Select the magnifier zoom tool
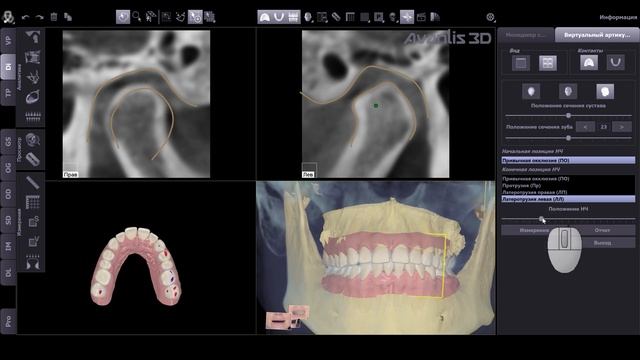 point(137,17)
